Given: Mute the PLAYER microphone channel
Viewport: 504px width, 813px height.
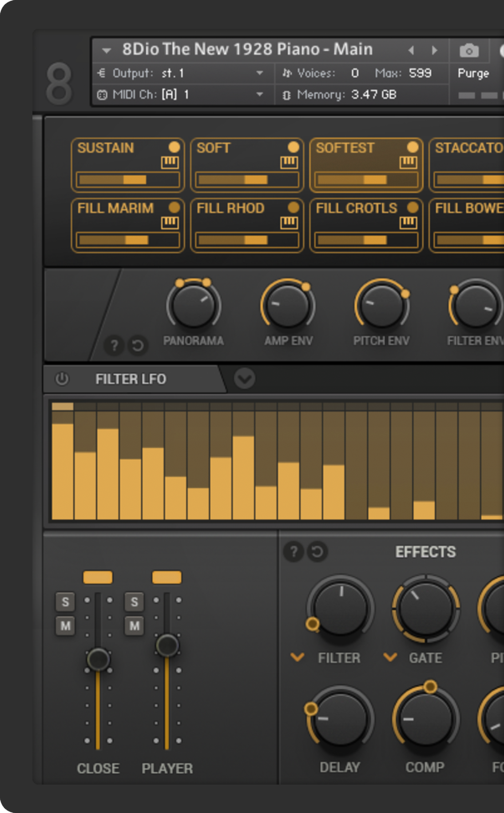Looking at the screenshot, I should click(135, 626).
